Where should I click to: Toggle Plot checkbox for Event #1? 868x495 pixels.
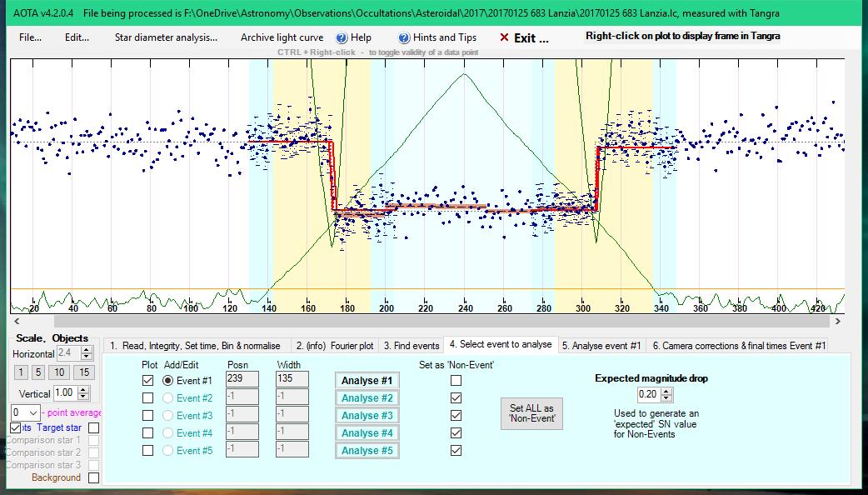tap(147, 380)
